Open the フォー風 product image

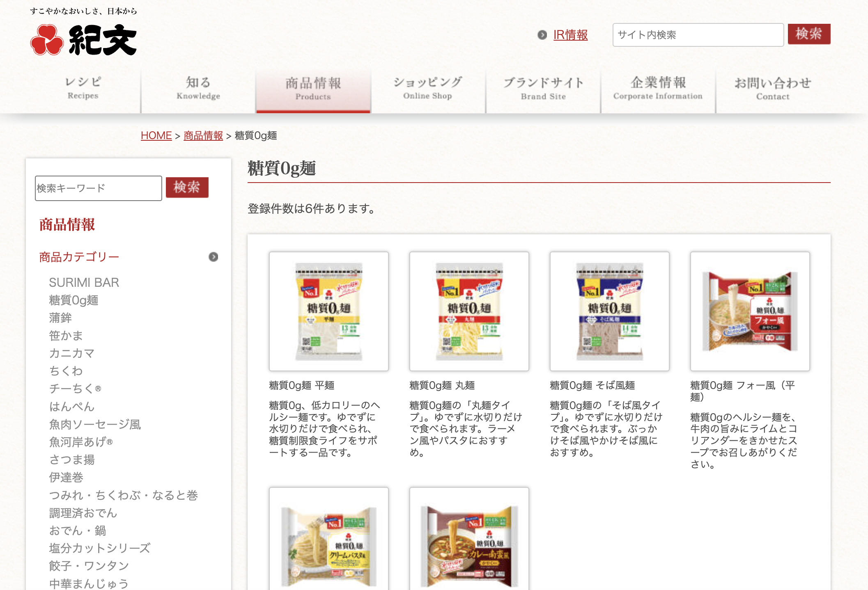coord(750,311)
